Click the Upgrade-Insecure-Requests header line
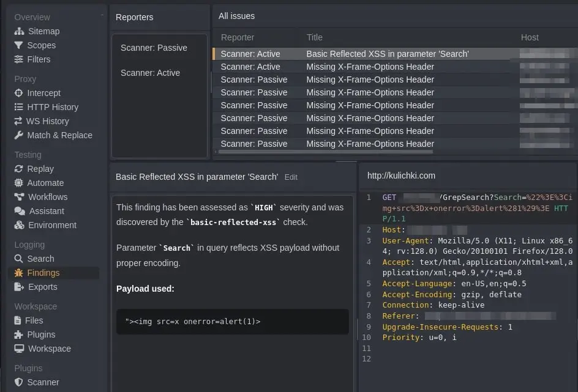This screenshot has height=392, width=578. [x=447, y=327]
